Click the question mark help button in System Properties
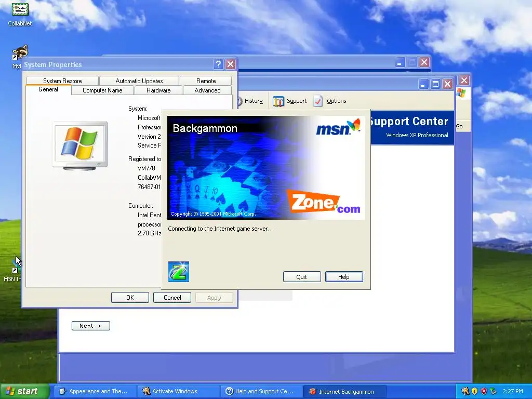The width and height of the screenshot is (532, 399). 218,64
